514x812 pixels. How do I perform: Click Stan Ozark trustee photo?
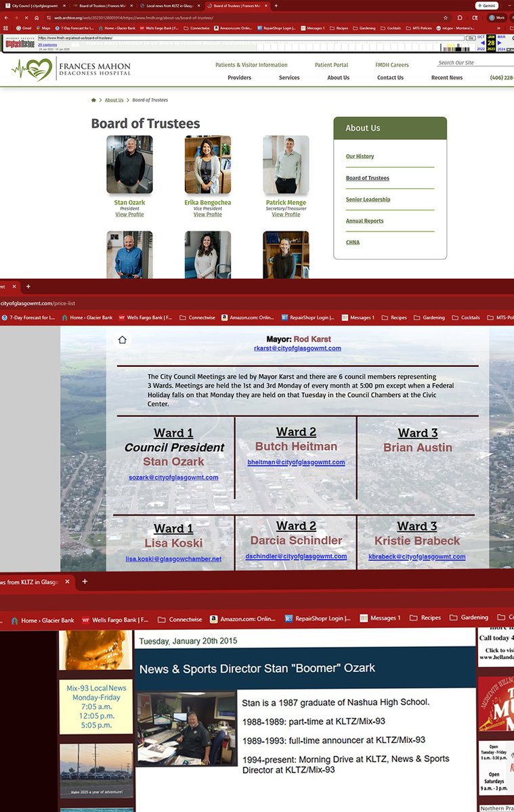point(129,165)
